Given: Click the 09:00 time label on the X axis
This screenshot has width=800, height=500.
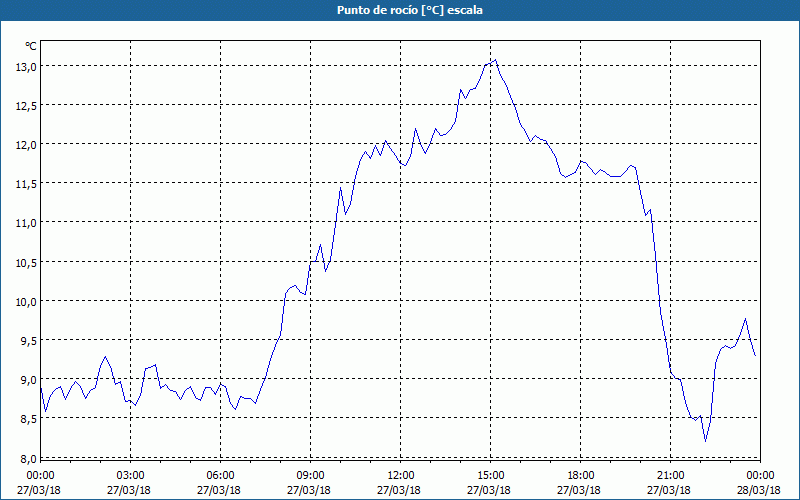Looking at the screenshot, I should [311, 476].
